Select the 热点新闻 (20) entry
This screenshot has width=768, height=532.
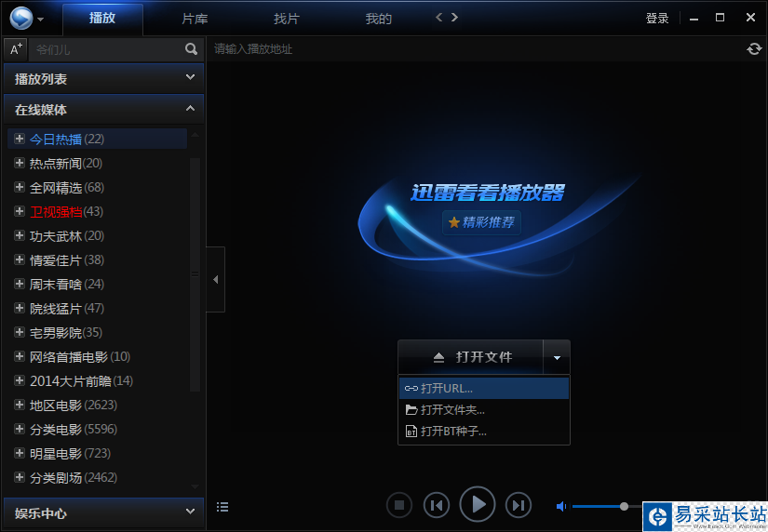[66, 163]
